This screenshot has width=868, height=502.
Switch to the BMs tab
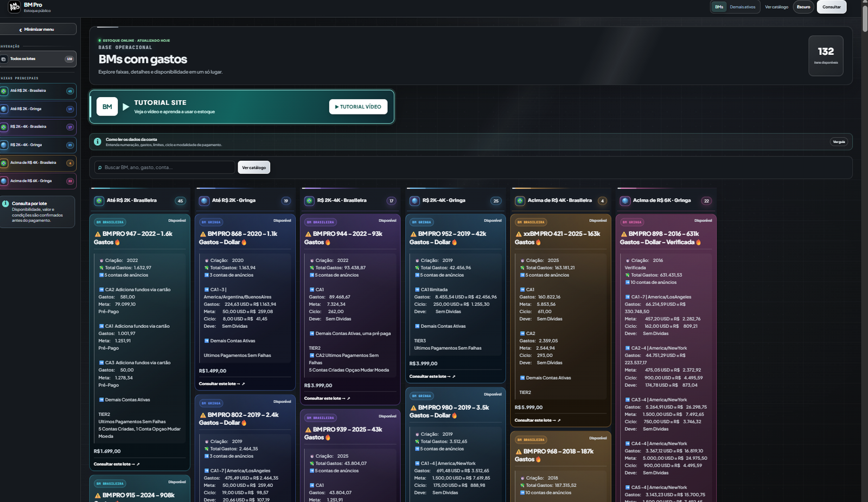pos(719,7)
